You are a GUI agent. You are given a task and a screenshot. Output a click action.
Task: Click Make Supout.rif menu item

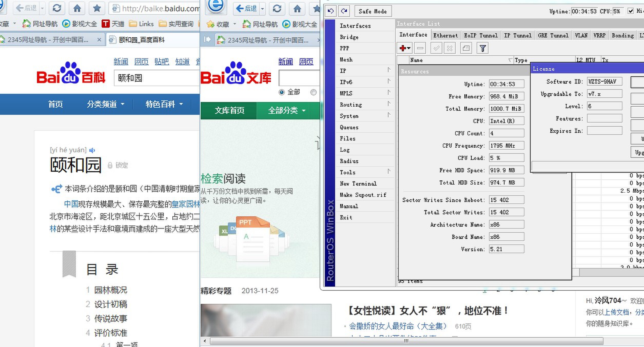pos(365,195)
